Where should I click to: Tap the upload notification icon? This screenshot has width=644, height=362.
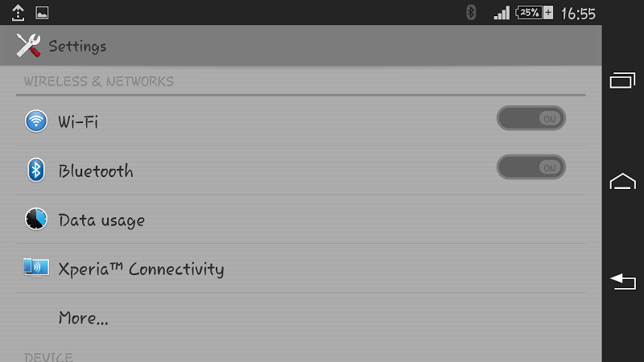coord(19,13)
